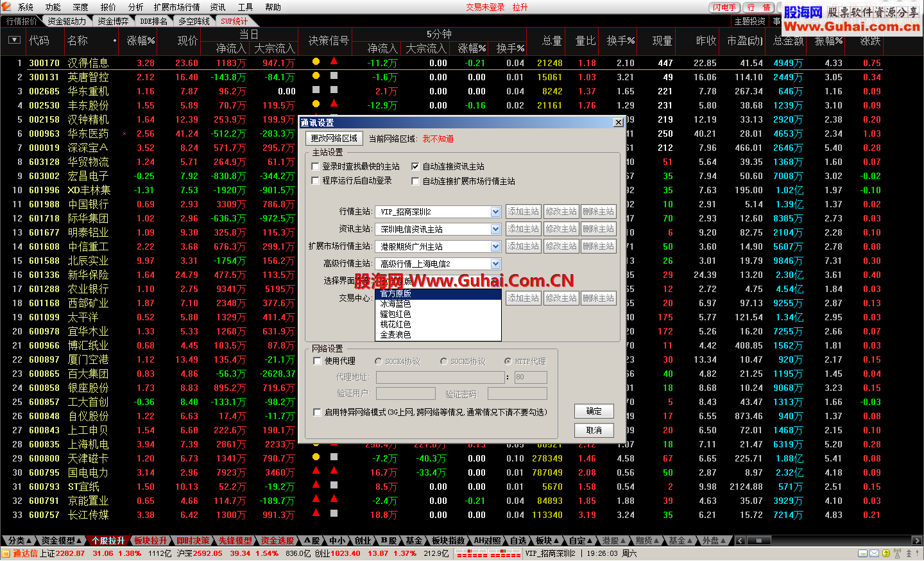This screenshot has width=924, height=561.
Task: Select SOCK5协议 radio button
Action: coord(444,361)
